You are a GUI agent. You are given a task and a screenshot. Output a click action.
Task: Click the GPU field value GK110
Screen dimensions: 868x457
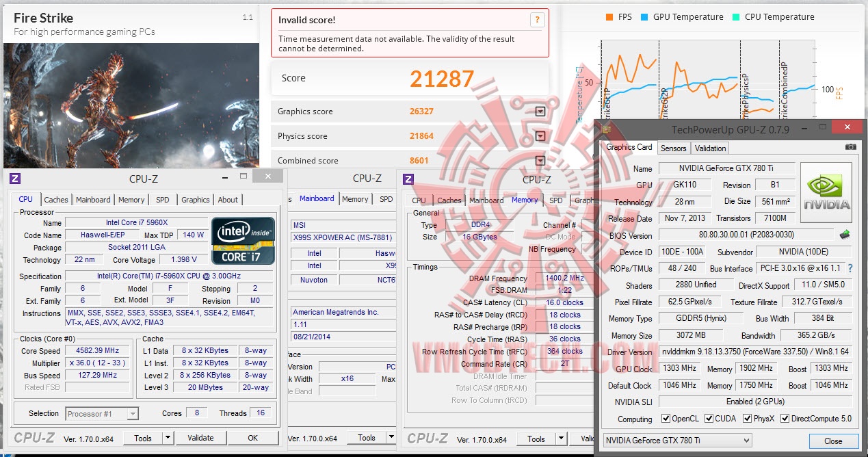click(683, 185)
